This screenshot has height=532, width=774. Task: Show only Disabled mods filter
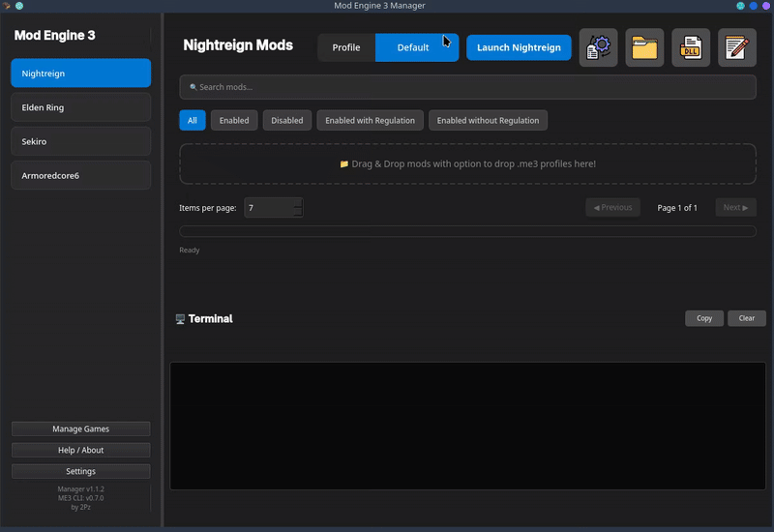pos(287,121)
